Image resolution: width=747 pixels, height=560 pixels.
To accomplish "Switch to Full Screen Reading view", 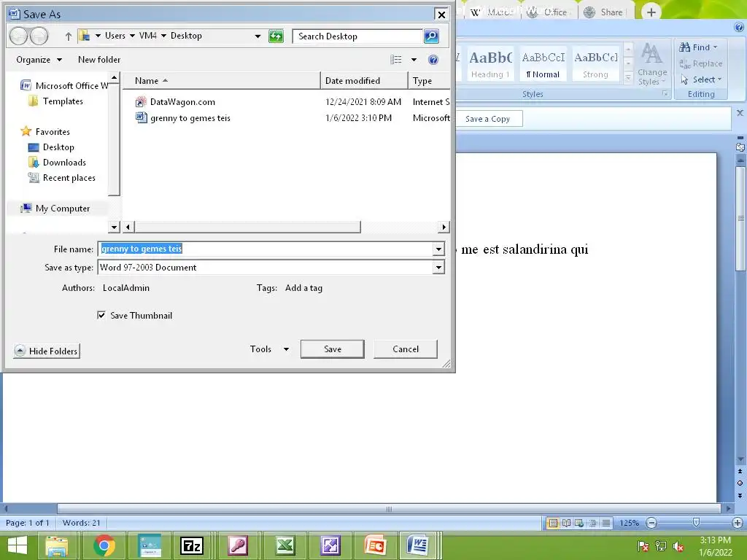I will (x=566, y=523).
